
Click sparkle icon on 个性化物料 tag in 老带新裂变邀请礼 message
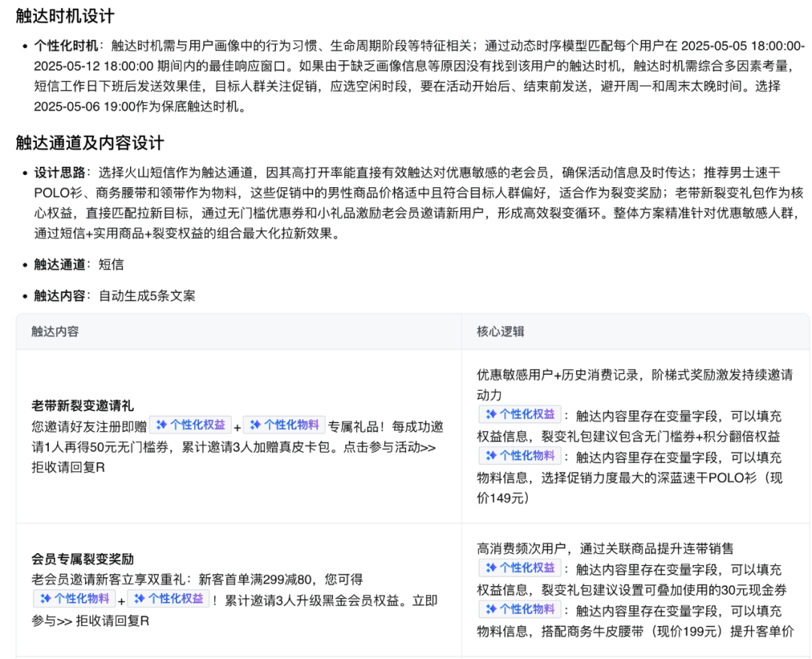point(255,425)
